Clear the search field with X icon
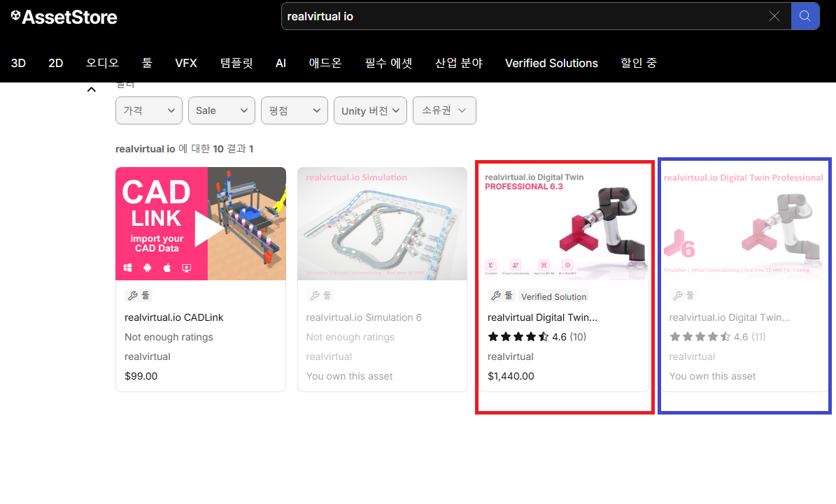 [x=774, y=17]
